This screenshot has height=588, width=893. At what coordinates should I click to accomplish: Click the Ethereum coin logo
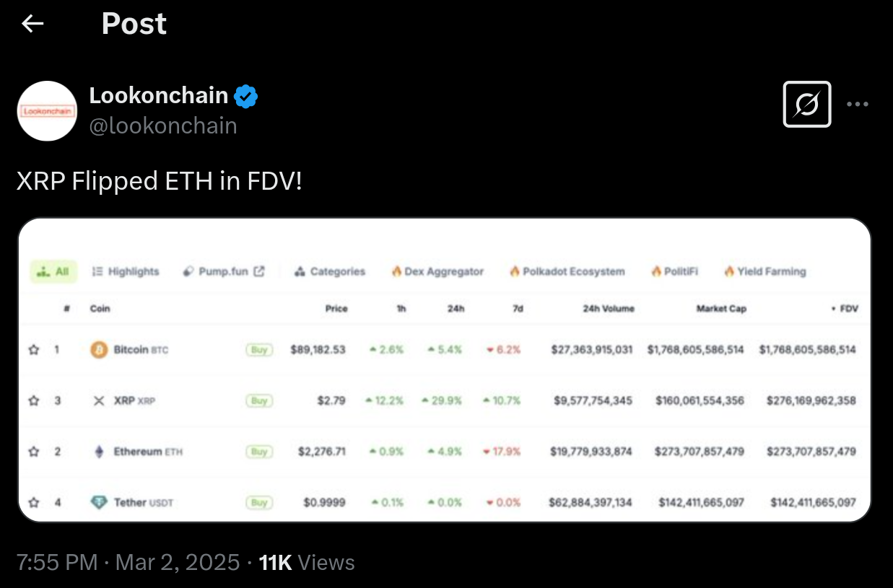click(x=99, y=452)
